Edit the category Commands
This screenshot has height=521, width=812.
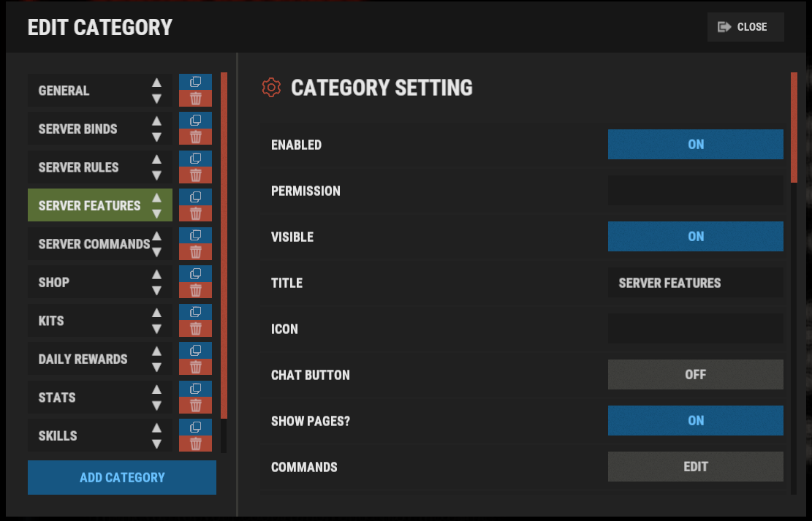click(696, 467)
